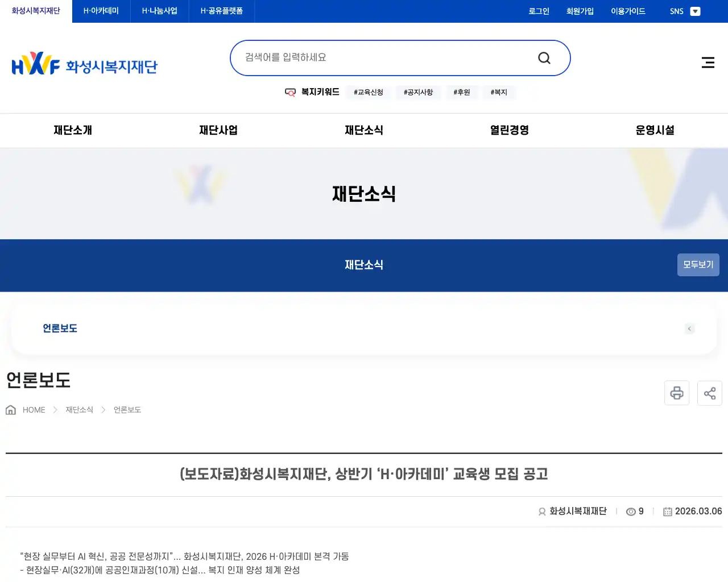The image size is (728, 582).
Task: Click the author icon next to 화성시복재재단
Action: pos(541,511)
